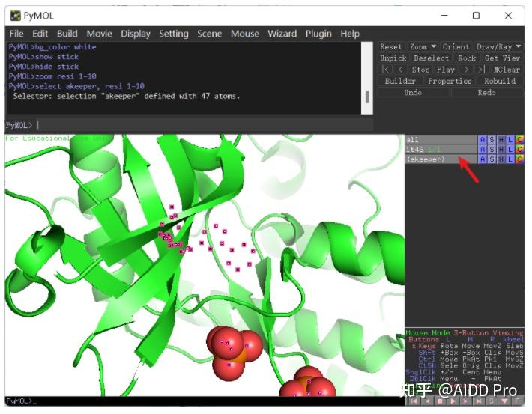
Task: Open the Help menu
Action: tap(350, 34)
